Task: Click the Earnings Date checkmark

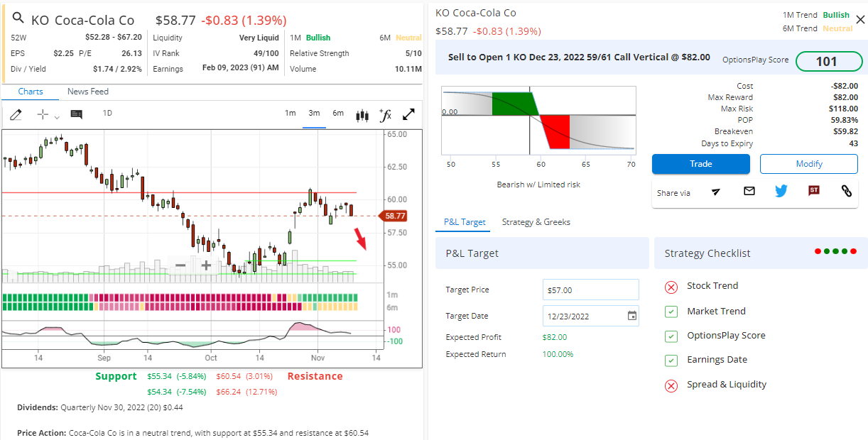Action: click(671, 360)
